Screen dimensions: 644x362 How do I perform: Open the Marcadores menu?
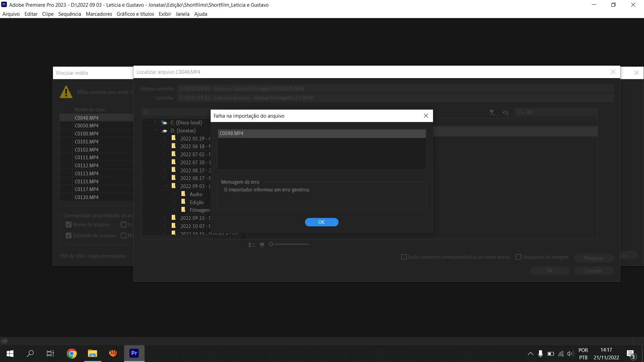tap(99, 14)
